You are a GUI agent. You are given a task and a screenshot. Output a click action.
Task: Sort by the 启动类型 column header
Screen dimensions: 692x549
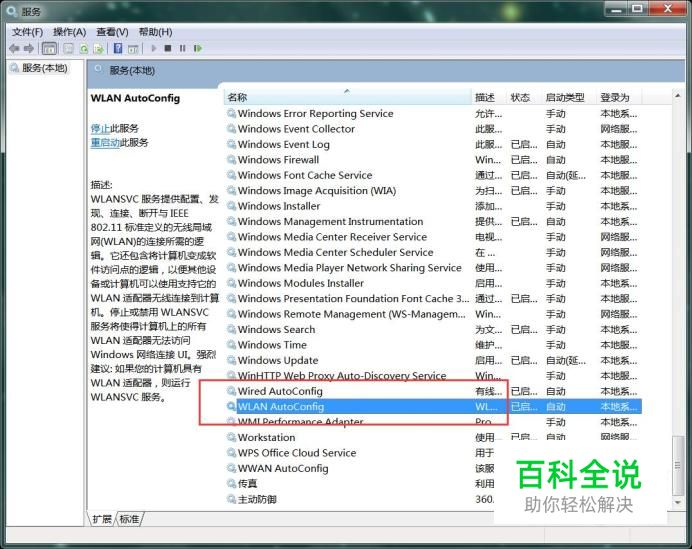(x=569, y=97)
